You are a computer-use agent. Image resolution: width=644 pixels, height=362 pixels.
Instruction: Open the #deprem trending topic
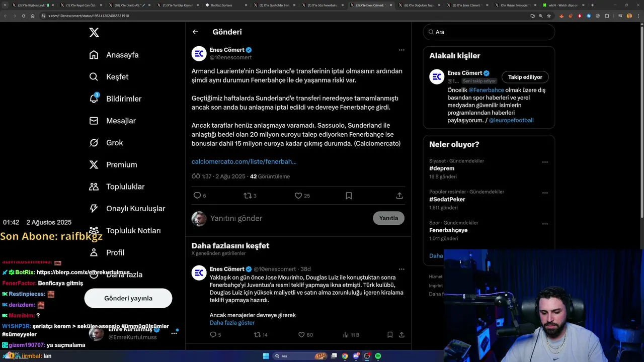coord(442,168)
